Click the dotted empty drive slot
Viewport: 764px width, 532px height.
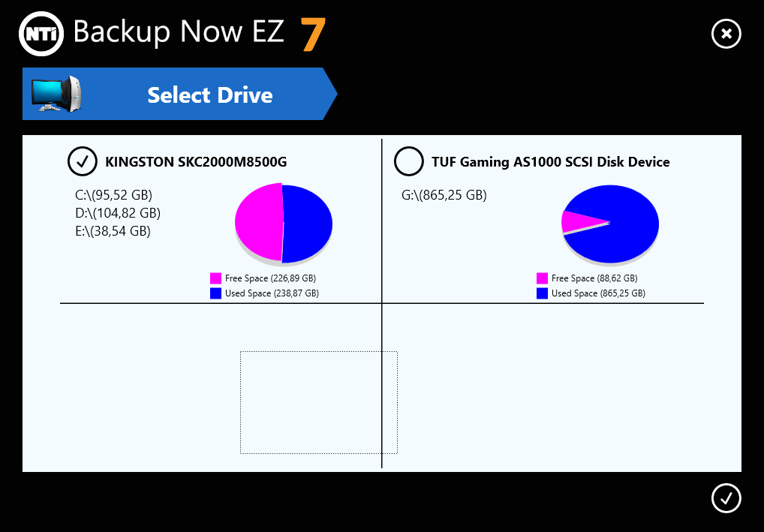click(x=318, y=402)
